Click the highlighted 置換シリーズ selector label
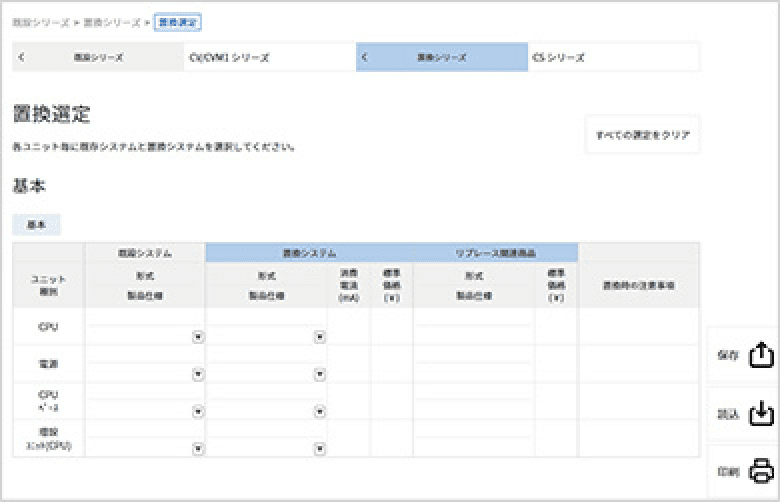The image size is (780, 502). point(442,57)
